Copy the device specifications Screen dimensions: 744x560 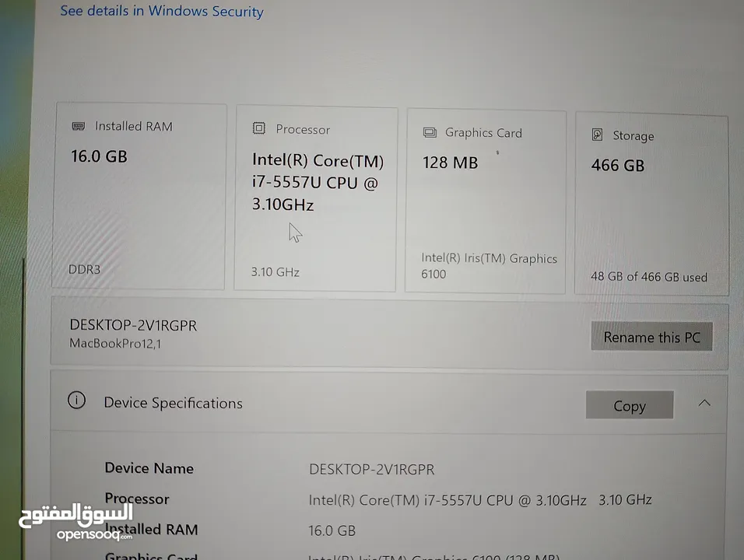[x=629, y=405]
